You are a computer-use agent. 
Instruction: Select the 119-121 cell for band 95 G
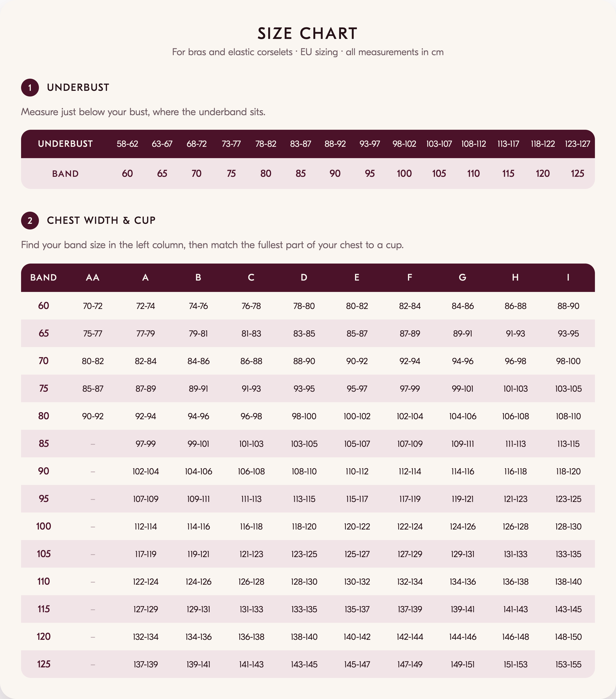pyautogui.click(x=463, y=499)
